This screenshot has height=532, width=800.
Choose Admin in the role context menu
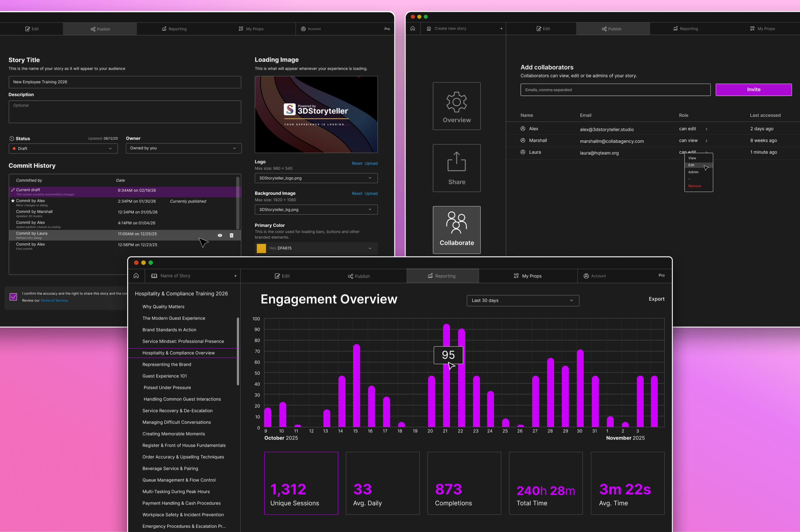693,172
